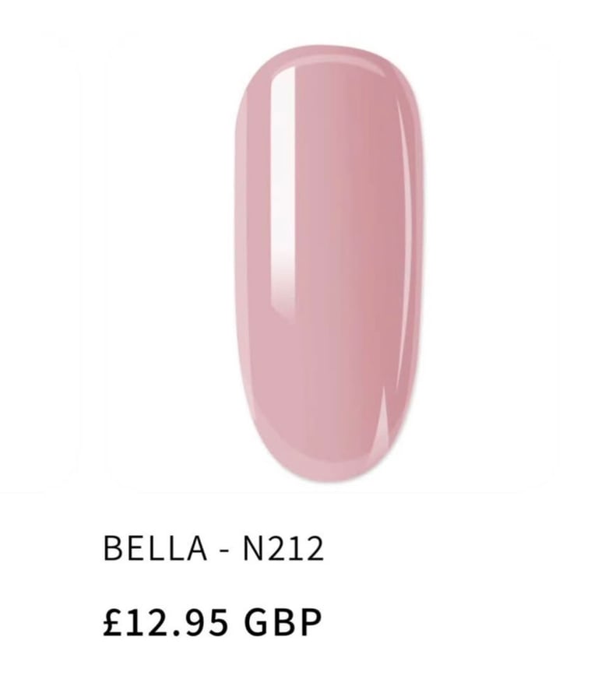Click the GBP currency label
The width and height of the screenshot is (598, 700).
click(283, 622)
